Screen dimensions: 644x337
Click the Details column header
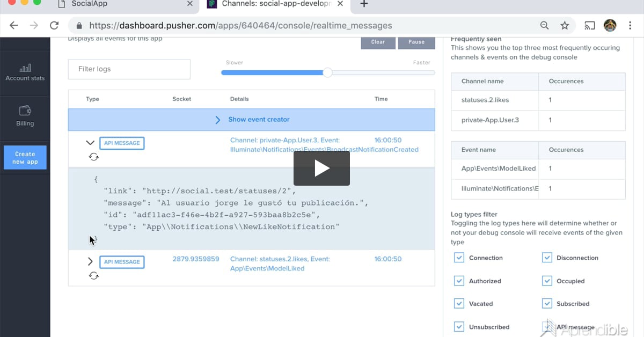pos(239,99)
